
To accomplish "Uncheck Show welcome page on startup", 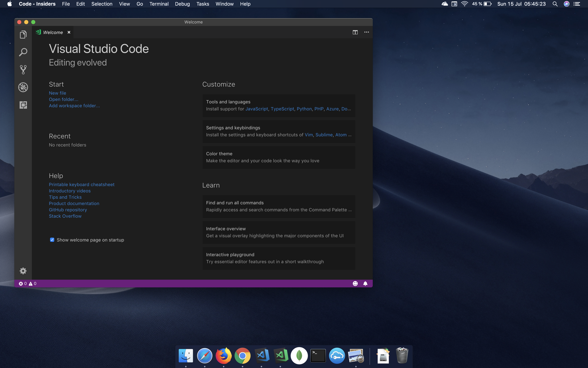I will pos(52,240).
